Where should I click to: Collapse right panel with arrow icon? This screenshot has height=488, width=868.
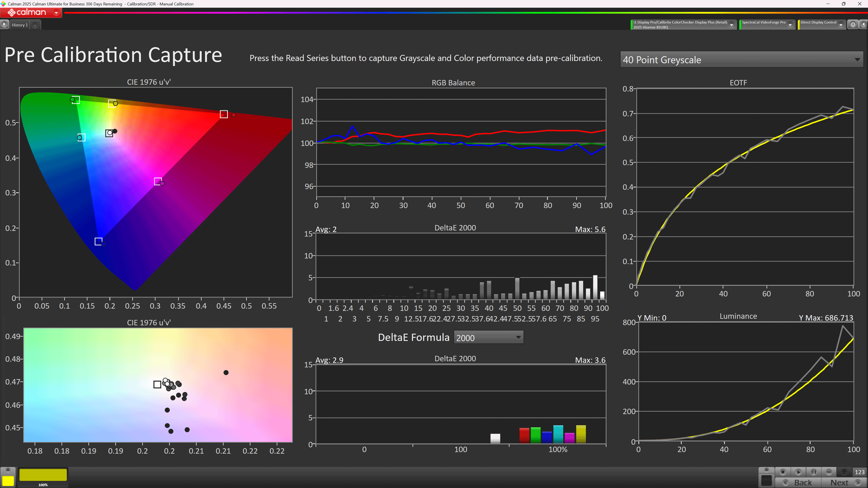click(863, 24)
